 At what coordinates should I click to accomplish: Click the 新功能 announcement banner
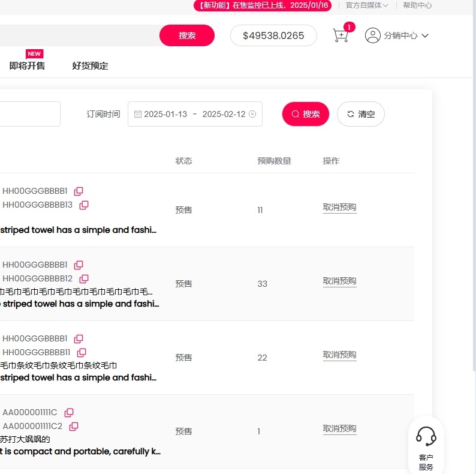click(x=262, y=5)
